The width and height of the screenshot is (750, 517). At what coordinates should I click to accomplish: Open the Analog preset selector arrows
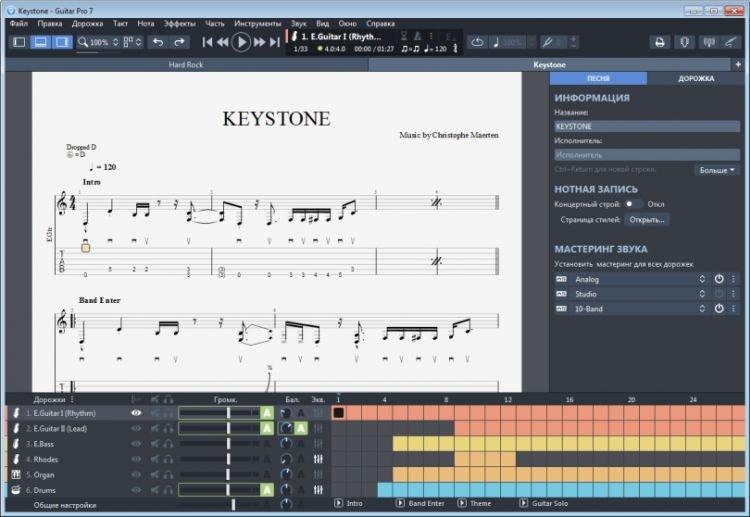(702, 279)
